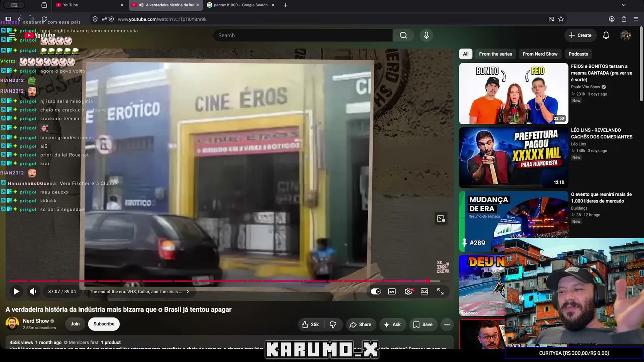Select the From Nerd Show chip
Viewport: 644px width, 362px height.
tap(540, 54)
